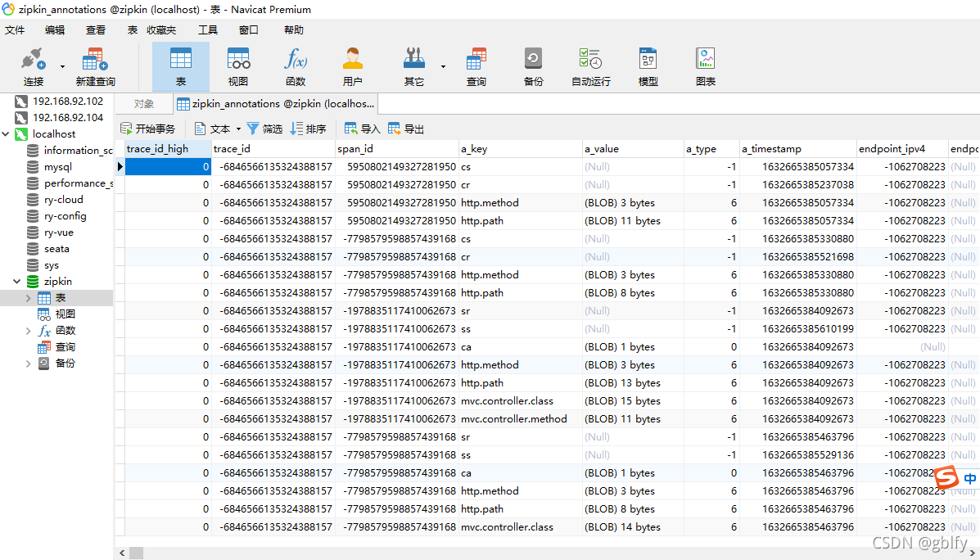Open the 帮助 menu
Viewport: 980px width, 560px height.
294,30
